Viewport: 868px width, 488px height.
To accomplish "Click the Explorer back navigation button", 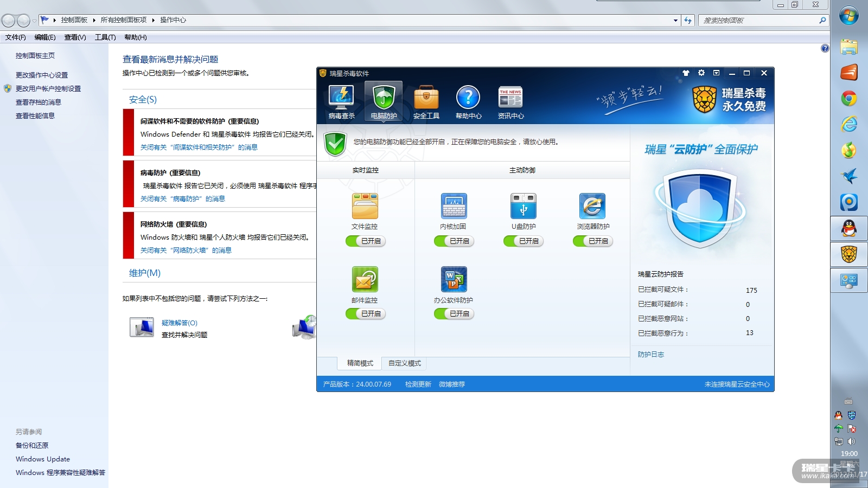I will pos(8,21).
